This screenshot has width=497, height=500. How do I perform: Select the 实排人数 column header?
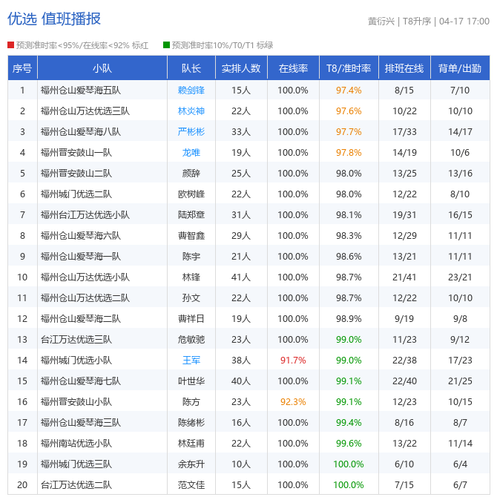point(241,68)
